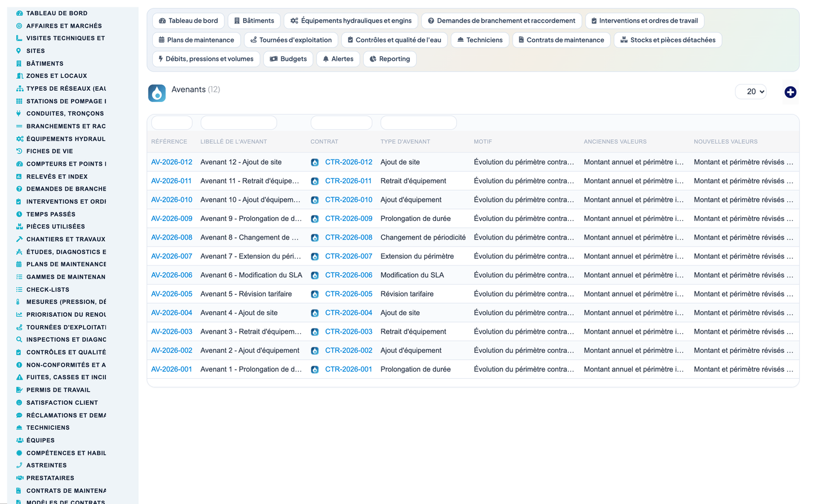Click the Stations de pompage grid icon

point(19,101)
